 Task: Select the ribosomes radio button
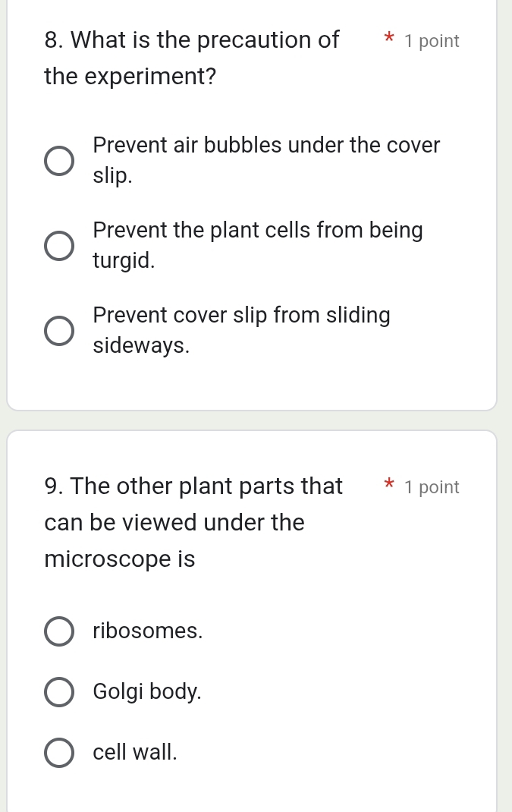pos(59,631)
